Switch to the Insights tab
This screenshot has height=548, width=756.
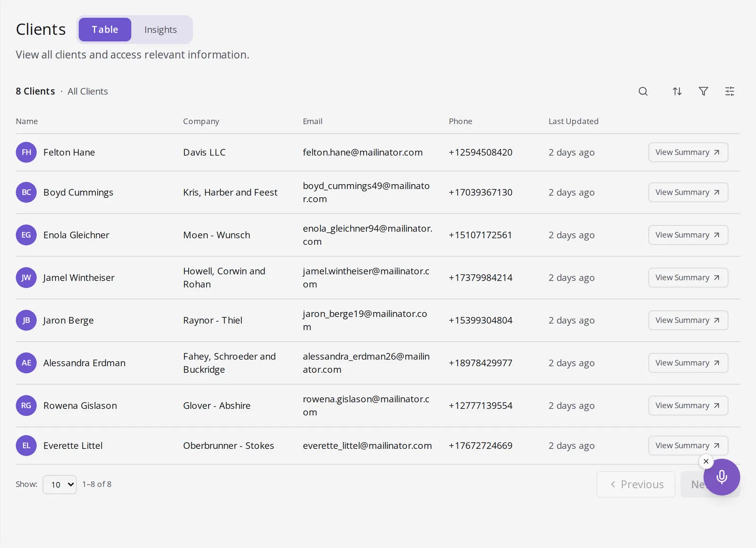point(161,30)
